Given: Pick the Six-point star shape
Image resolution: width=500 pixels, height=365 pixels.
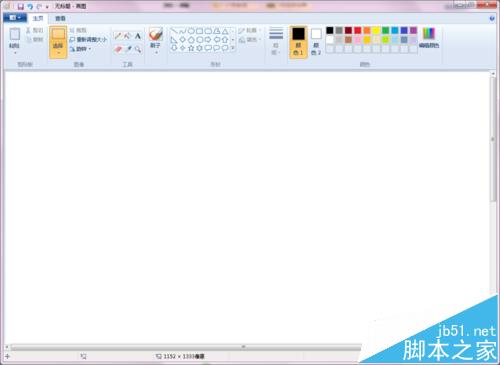Looking at the screenshot, I should (200, 48).
